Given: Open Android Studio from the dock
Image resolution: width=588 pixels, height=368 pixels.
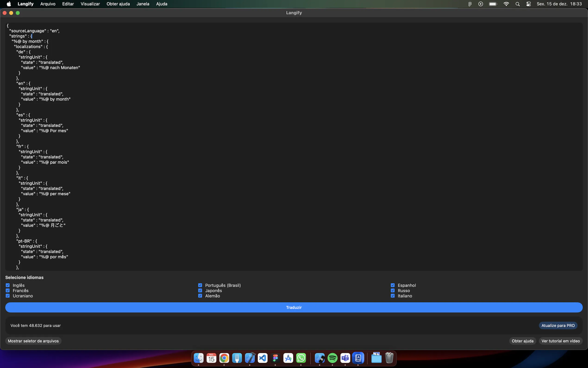Looking at the screenshot, I should pyautogui.click(x=288, y=358).
